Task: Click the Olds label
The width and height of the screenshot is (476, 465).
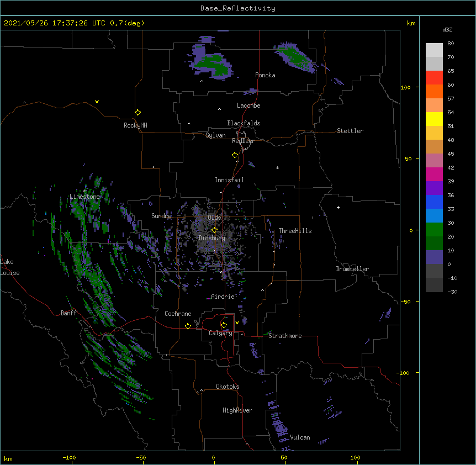Action: tap(214, 218)
